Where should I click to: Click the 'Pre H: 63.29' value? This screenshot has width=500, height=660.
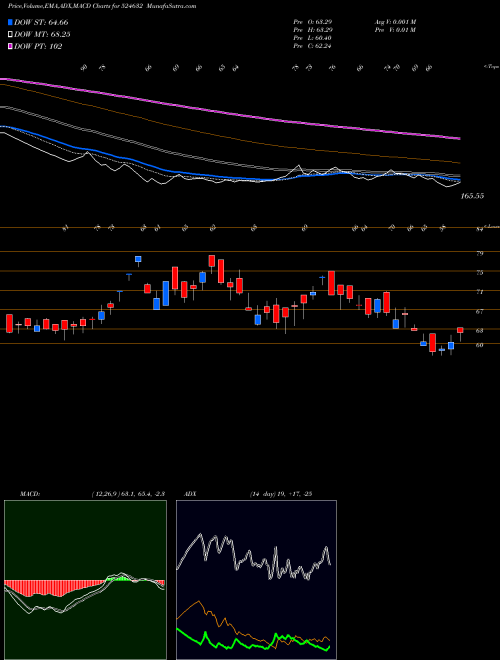coord(313,30)
